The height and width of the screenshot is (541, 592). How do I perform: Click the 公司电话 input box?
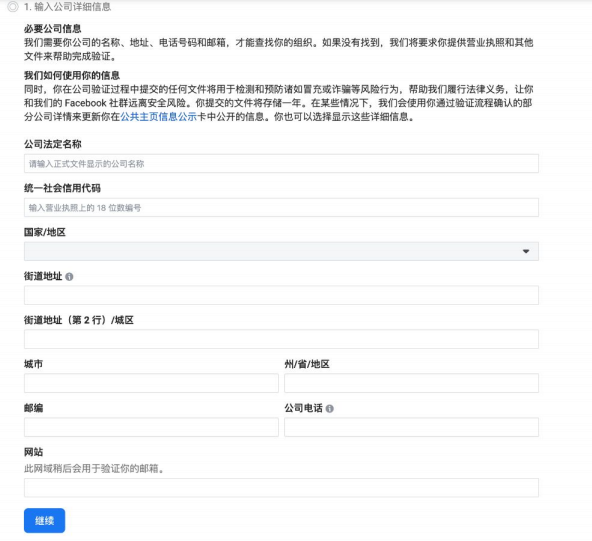(x=412, y=427)
